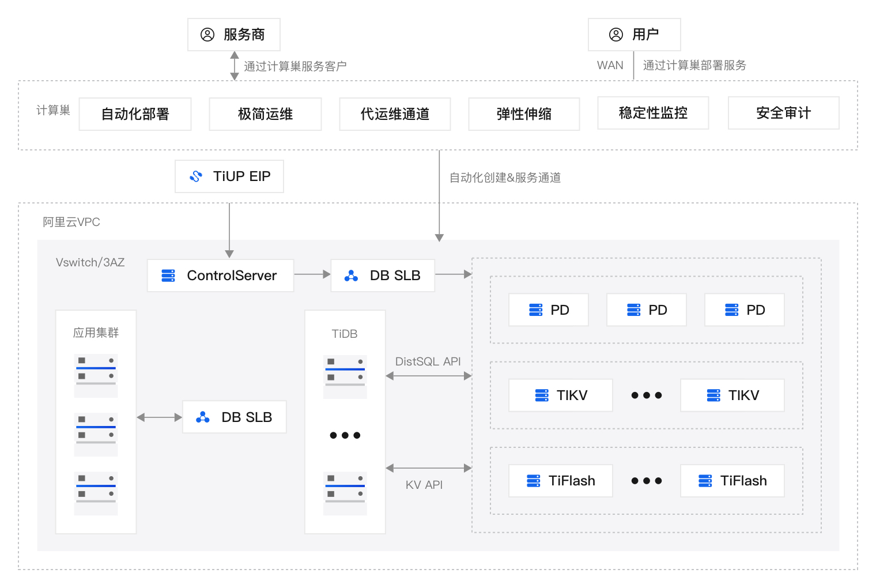Screen dimensions: 876x588
Task: Click the left TIKV label text
Action: pos(572,395)
